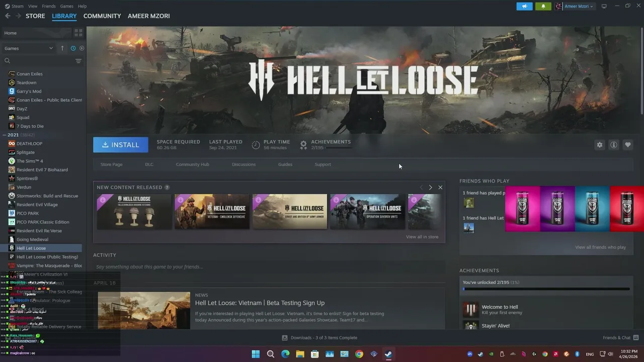Dismiss the New Content Released panel
The height and width of the screenshot is (362, 644).
click(440, 188)
